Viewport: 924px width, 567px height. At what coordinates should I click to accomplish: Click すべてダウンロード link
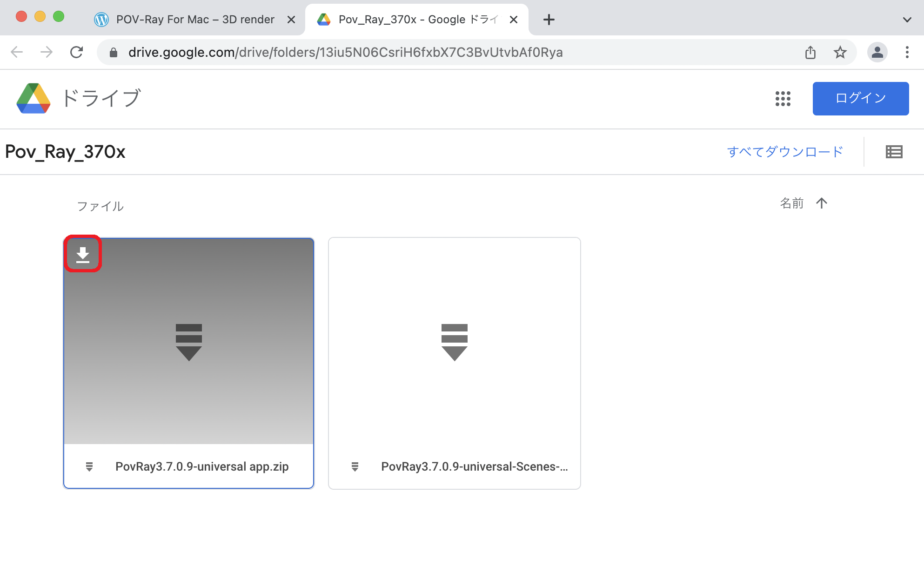click(785, 152)
